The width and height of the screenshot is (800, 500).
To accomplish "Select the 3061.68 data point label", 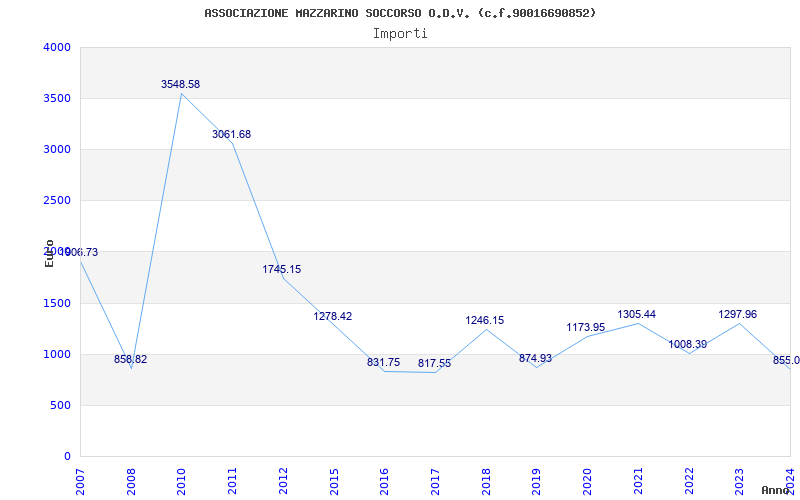I will click(x=231, y=134).
